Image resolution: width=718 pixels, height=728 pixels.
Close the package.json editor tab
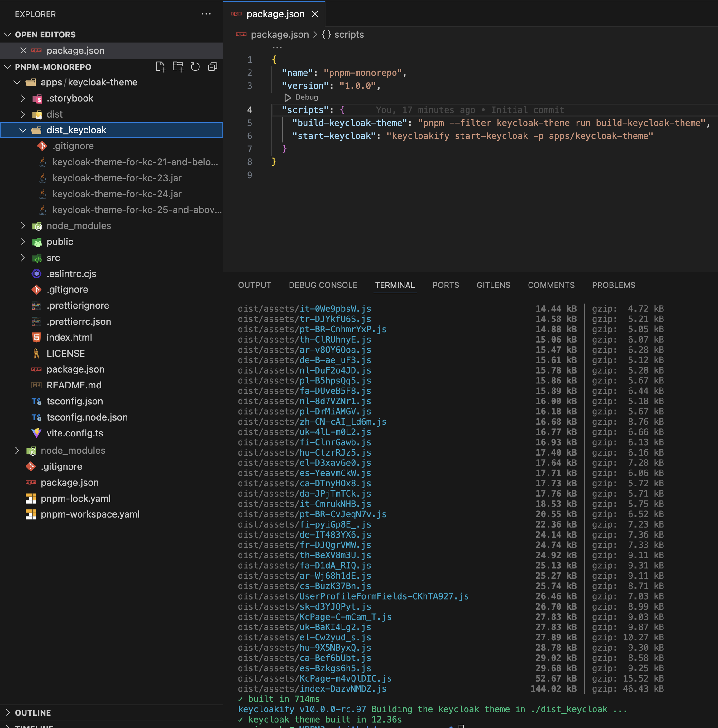click(x=315, y=14)
